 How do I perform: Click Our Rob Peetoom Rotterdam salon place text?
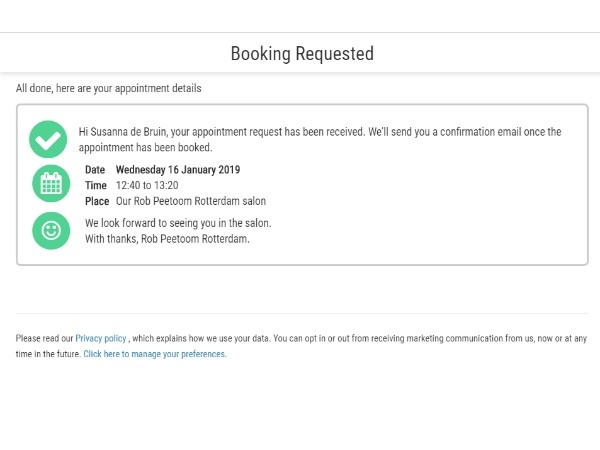tap(191, 201)
